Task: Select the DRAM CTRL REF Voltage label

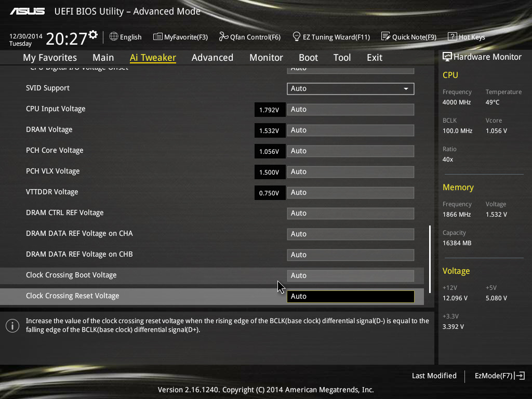Action: coord(65,212)
